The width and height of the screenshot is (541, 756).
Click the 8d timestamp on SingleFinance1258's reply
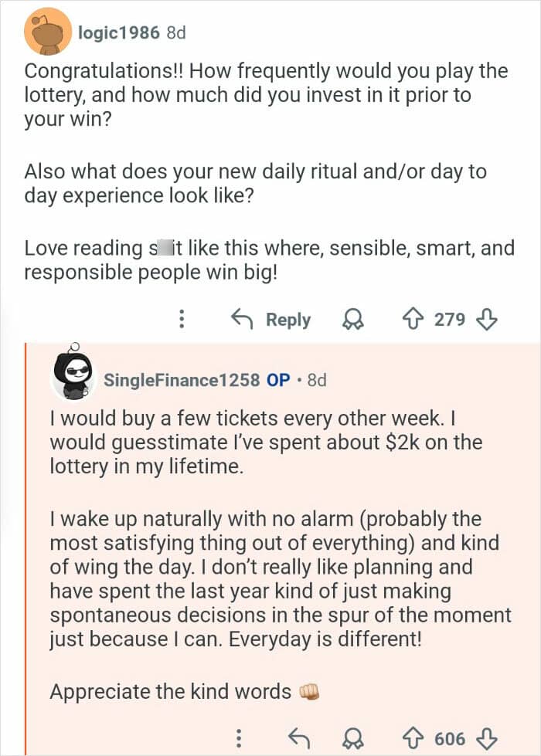coord(317,380)
